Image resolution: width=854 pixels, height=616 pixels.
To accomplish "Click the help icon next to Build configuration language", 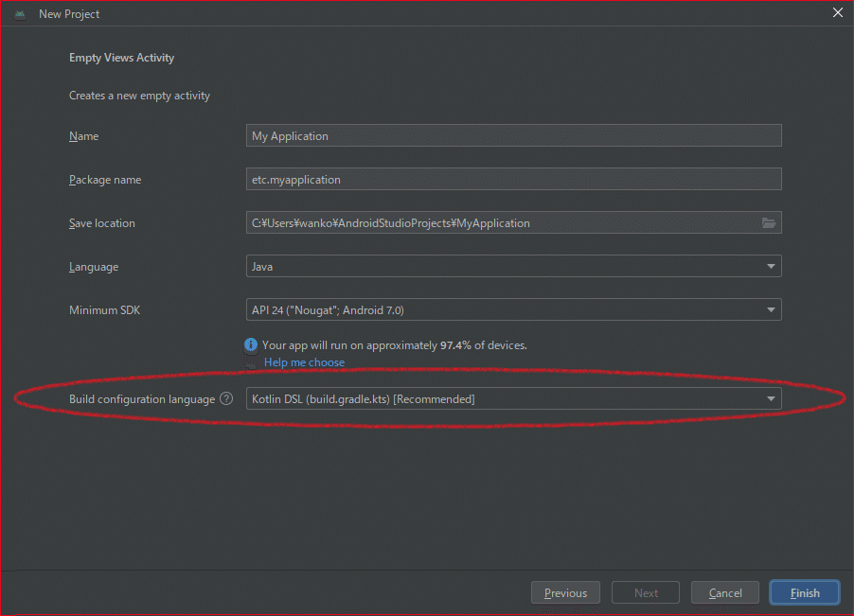I will [225, 398].
